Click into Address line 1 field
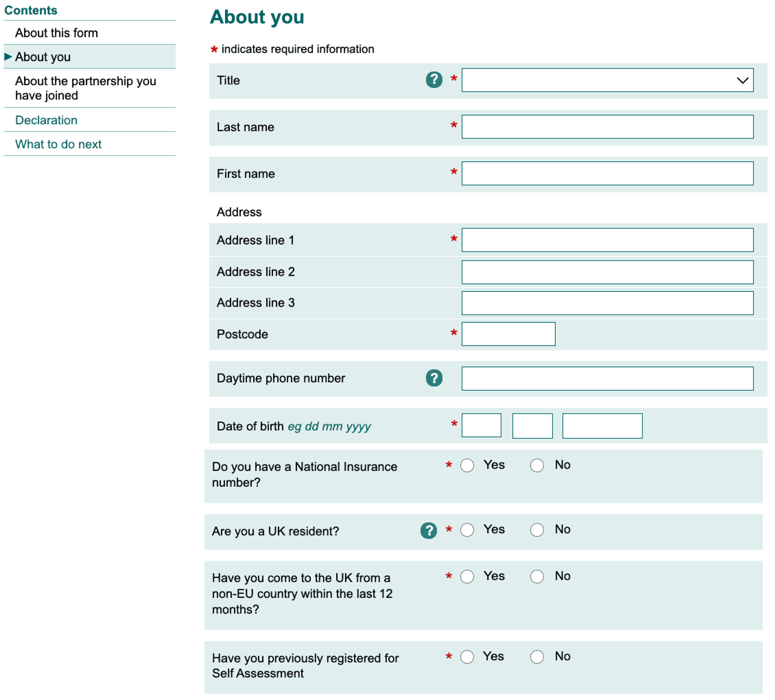 607,240
